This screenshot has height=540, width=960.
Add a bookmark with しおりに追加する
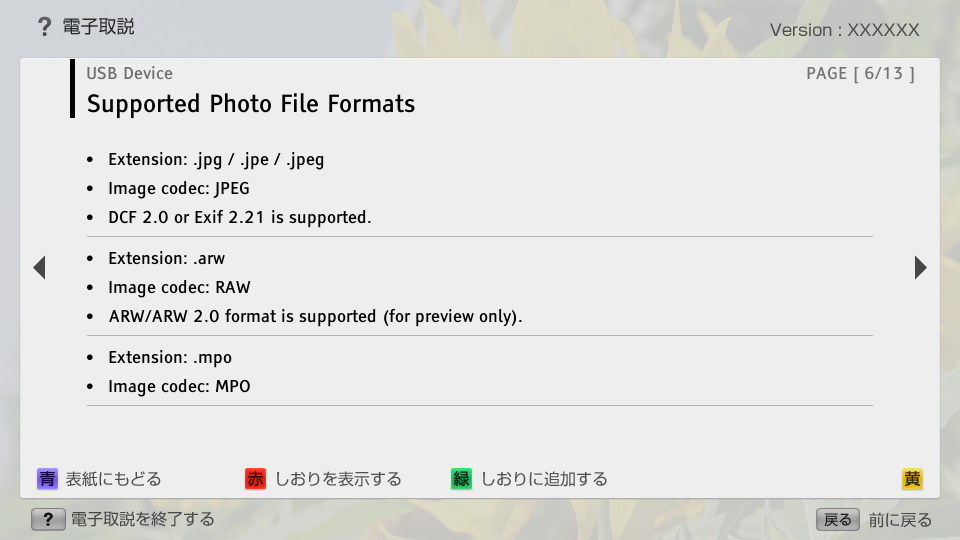[x=543, y=479]
